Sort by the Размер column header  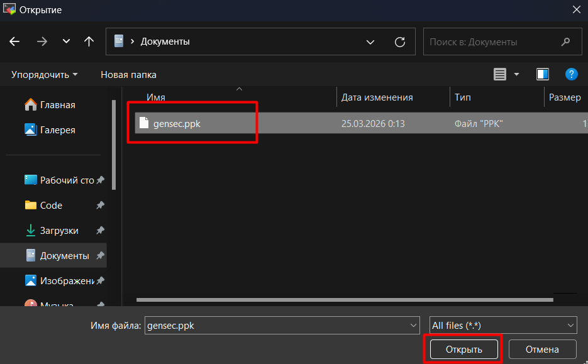coord(565,97)
